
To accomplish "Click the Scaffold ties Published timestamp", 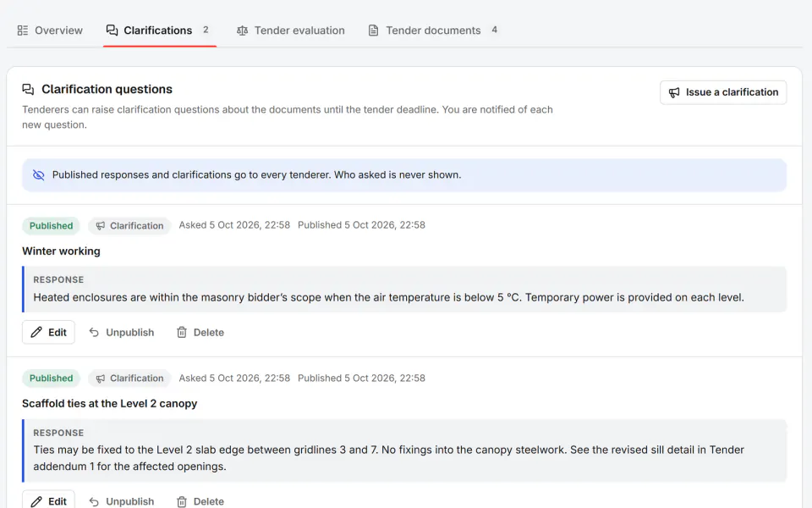I will point(361,378).
